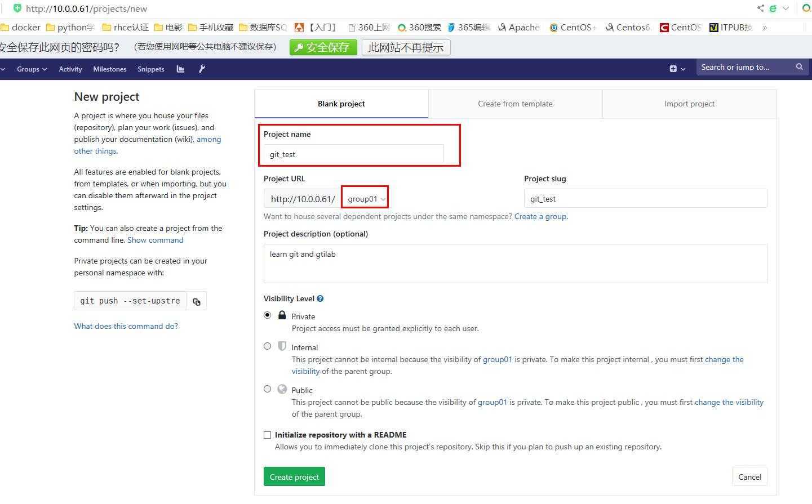
Task: Open Snippets in the GitLab navbar
Action: coord(151,69)
